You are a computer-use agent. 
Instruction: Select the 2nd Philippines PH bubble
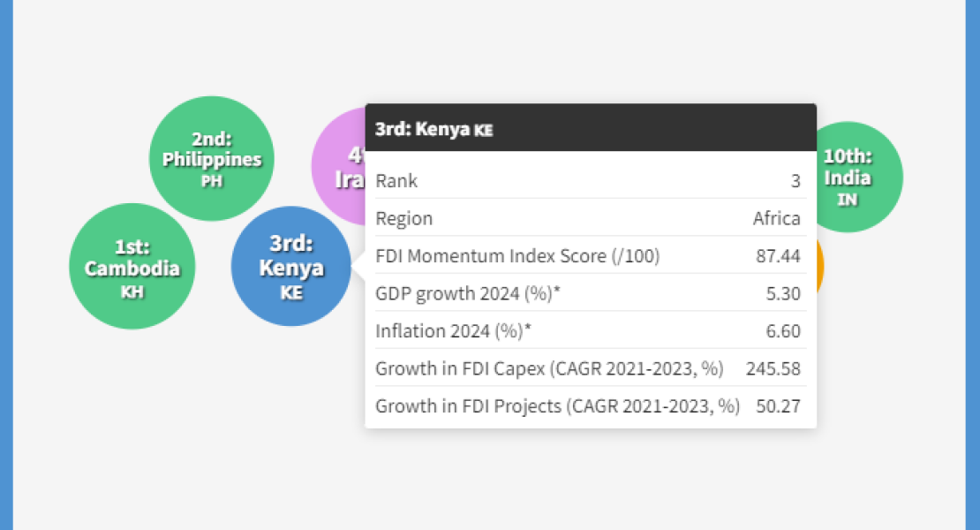[211, 159]
